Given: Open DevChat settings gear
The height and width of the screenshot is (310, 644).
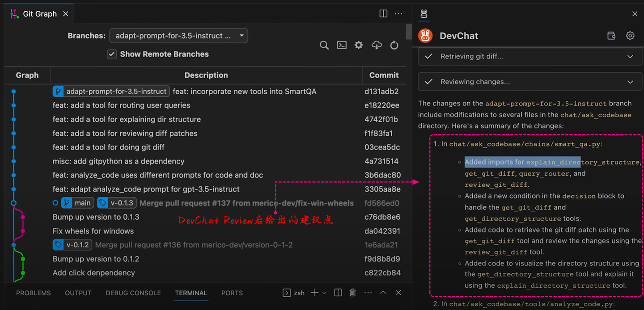Looking at the screenshot, I should point(630,36).
